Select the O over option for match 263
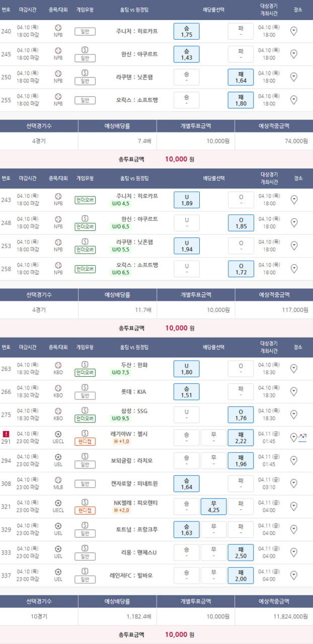The image size is (313, 644). click(x=241, y=369)
